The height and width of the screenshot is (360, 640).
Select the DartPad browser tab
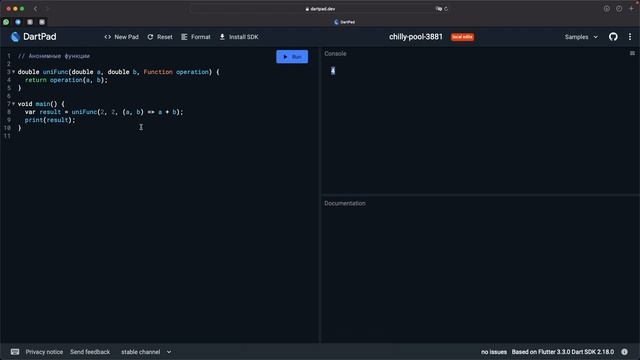click(344, 22)
